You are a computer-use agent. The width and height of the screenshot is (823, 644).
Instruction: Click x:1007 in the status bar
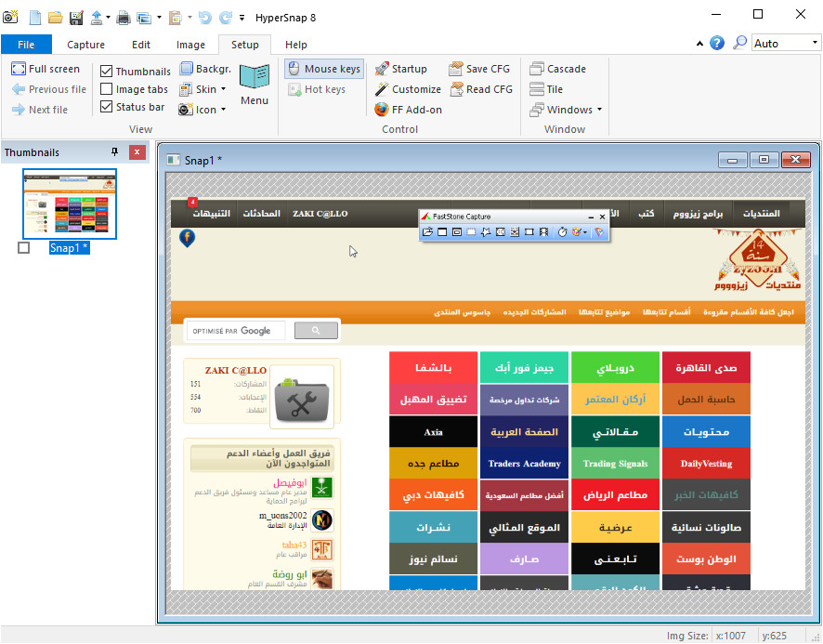731,636
